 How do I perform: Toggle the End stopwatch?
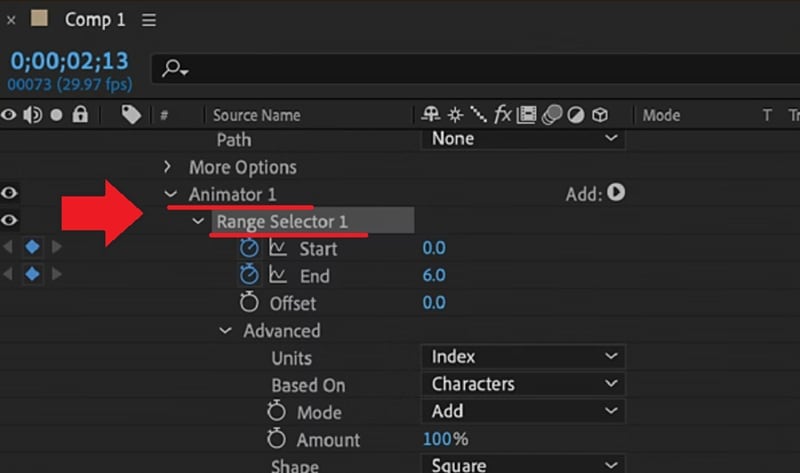(249, 275)
